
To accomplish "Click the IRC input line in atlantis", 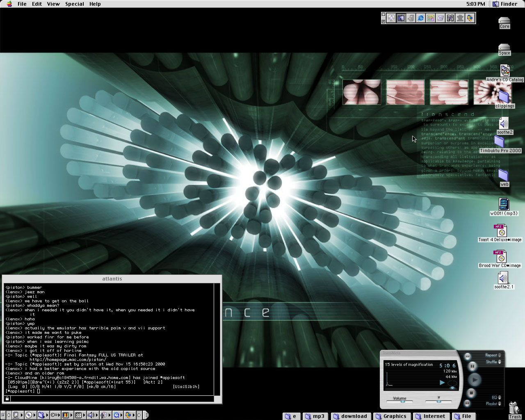I will (x=111, y=398).
